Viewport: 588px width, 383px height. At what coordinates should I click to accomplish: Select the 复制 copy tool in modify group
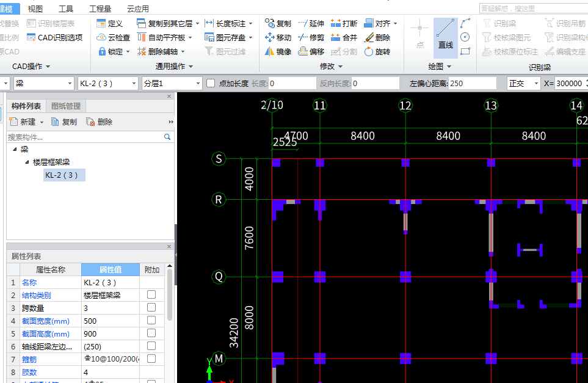pyautogui.click(x=278, y=24)
